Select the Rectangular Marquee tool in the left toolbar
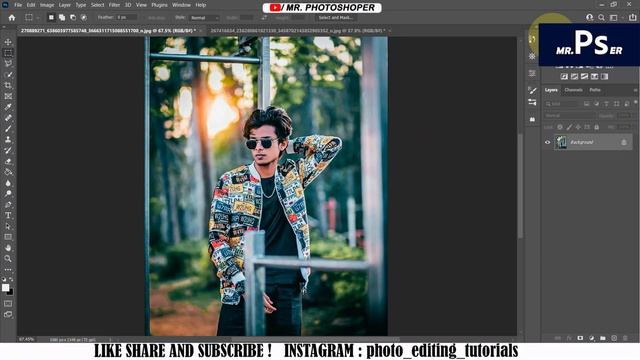Viewport: 640px width, 360px height. (8, 53)
